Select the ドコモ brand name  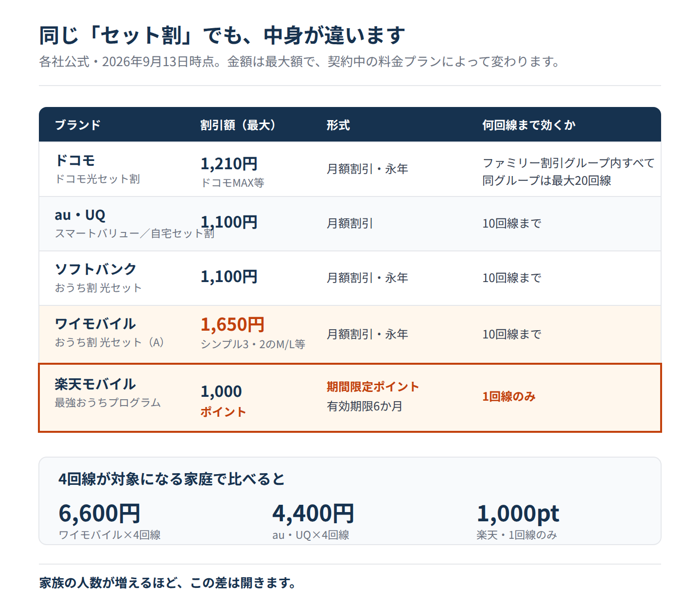(x=75, y=160)
